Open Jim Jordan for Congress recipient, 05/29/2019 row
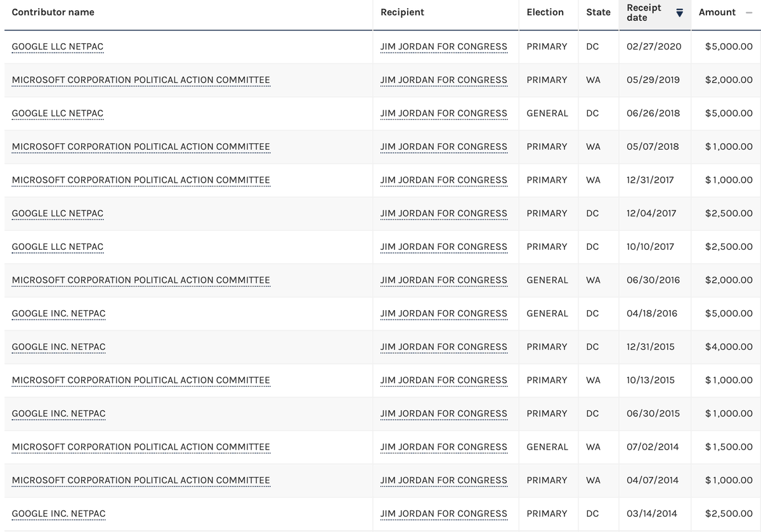This screenshot has width=761, height=532. click(444, 80)
